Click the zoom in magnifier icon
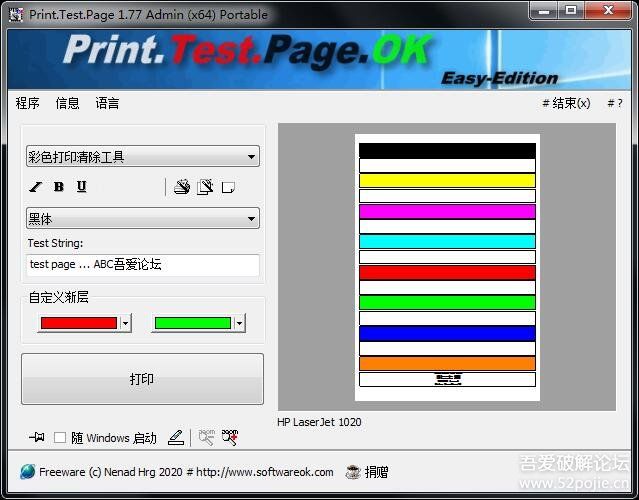This screenshot has height=500, width=639. (230, 438)
